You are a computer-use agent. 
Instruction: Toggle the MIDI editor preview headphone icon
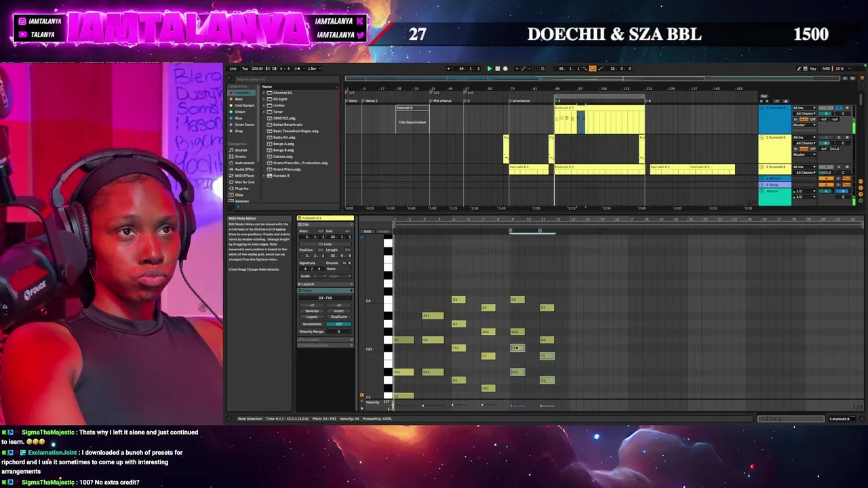(x=362, y=237)
